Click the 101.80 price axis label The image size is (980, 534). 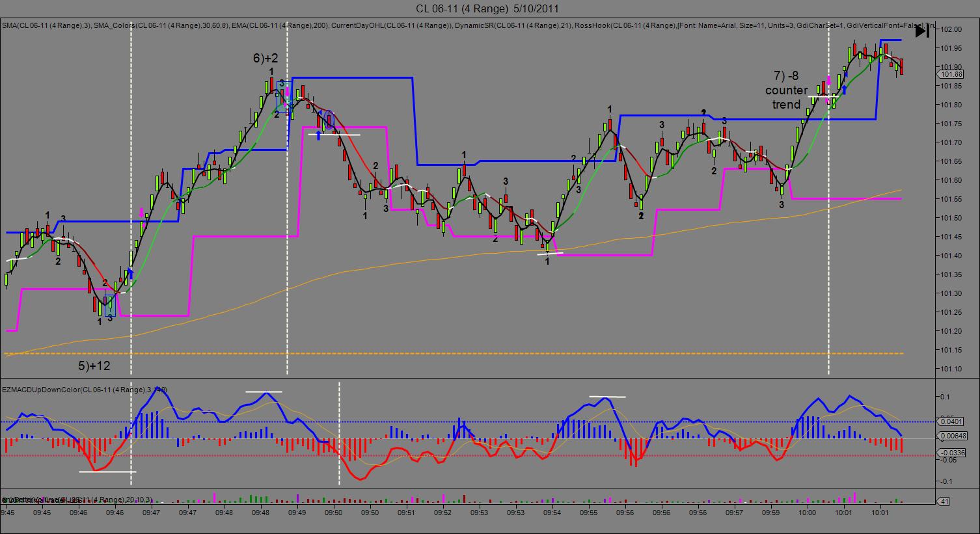point(951,105)
